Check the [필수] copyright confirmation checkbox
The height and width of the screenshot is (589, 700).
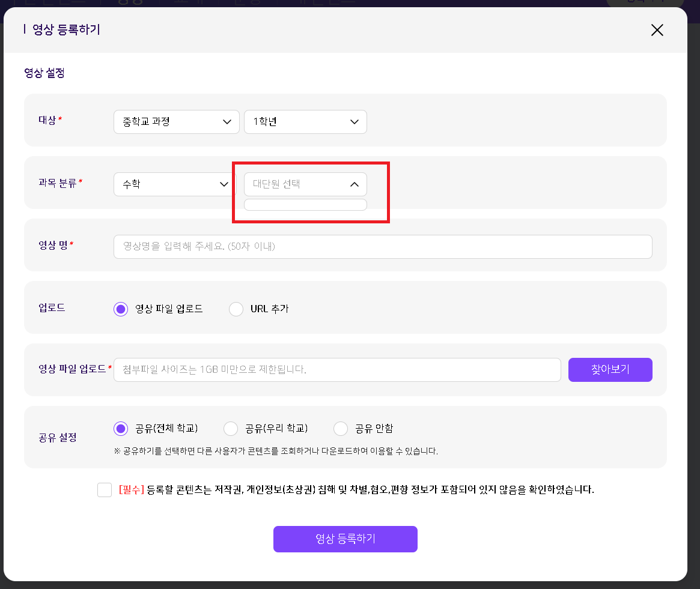(105, 490)
